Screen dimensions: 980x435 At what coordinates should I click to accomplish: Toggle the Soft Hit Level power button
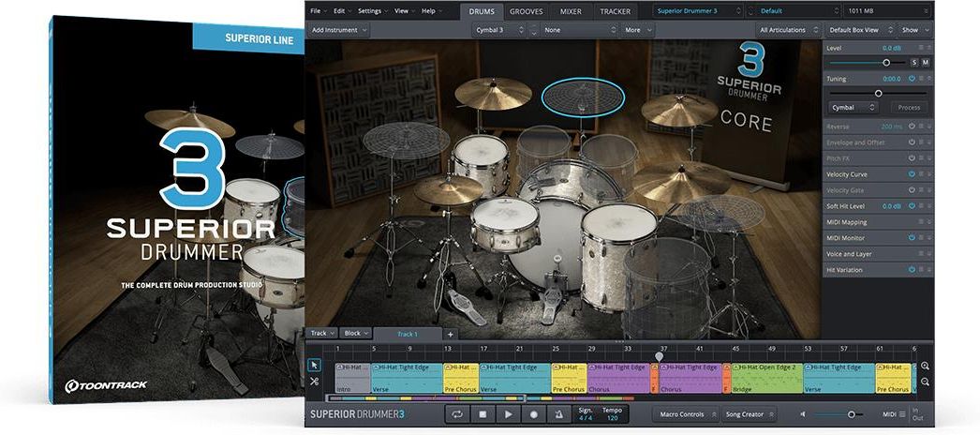pos(912,206)
